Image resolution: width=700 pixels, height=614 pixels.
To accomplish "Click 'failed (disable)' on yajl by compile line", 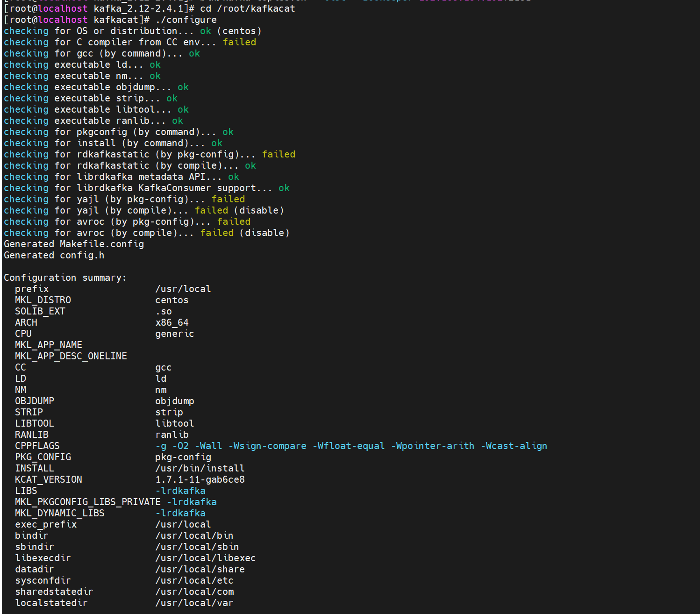I will tap(239, 210).
